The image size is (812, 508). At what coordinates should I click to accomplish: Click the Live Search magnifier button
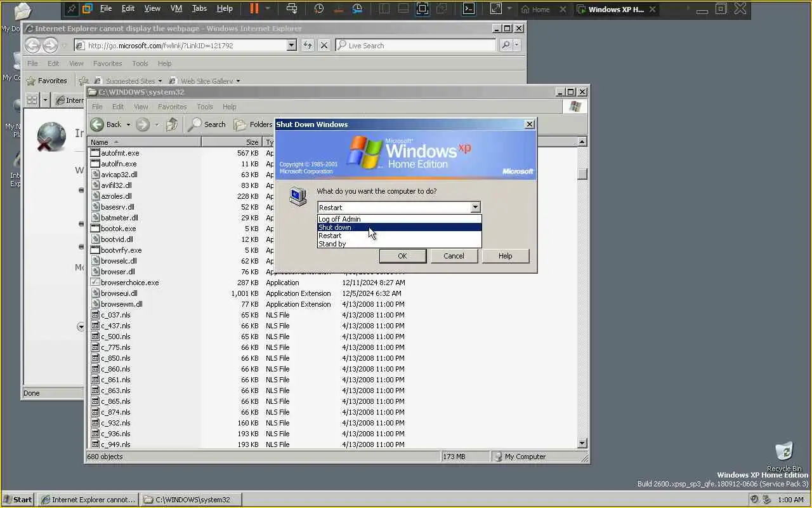coord(506,46)
